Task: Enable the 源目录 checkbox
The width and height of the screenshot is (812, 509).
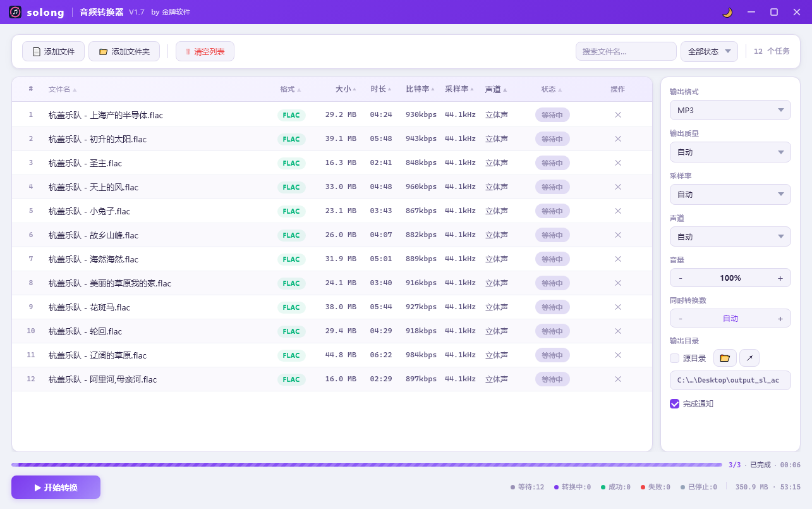Action: [x=674, y=358]
